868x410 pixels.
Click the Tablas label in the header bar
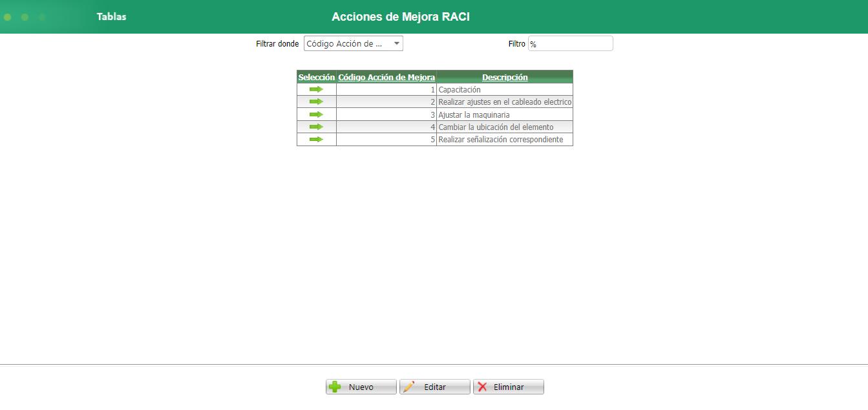point(111,17)
